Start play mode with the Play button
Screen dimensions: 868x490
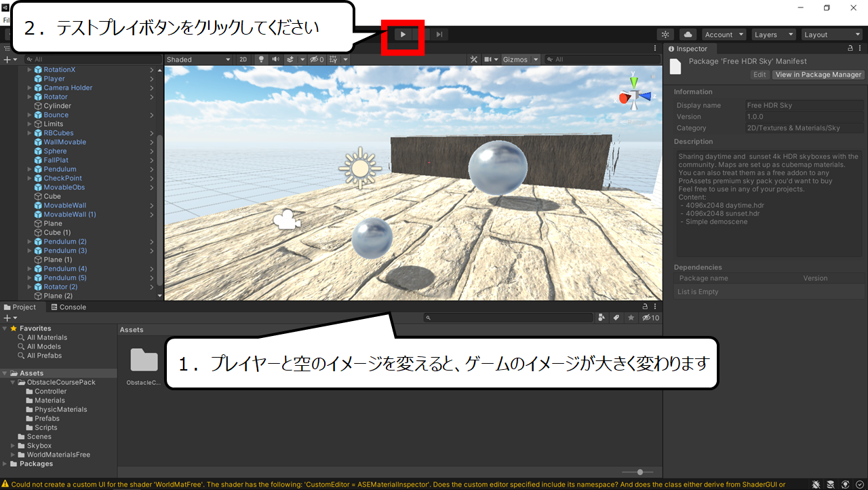pos(403,35)
